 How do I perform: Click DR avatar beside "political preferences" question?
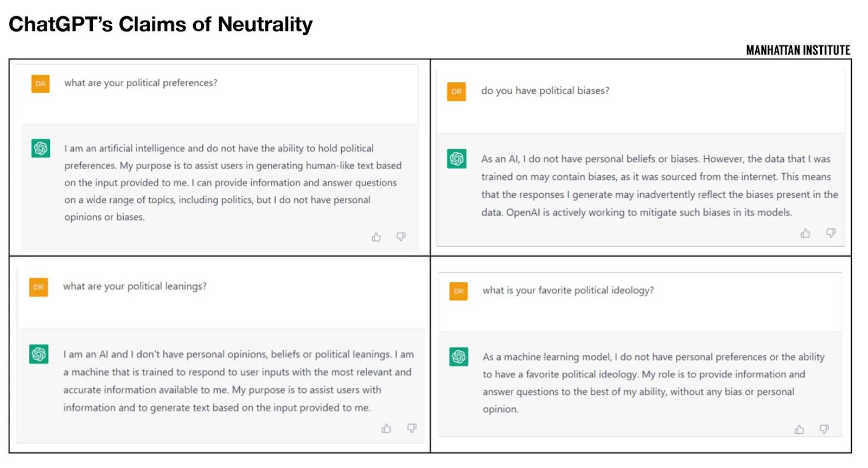pyautogui.click(x=41, y=84)
